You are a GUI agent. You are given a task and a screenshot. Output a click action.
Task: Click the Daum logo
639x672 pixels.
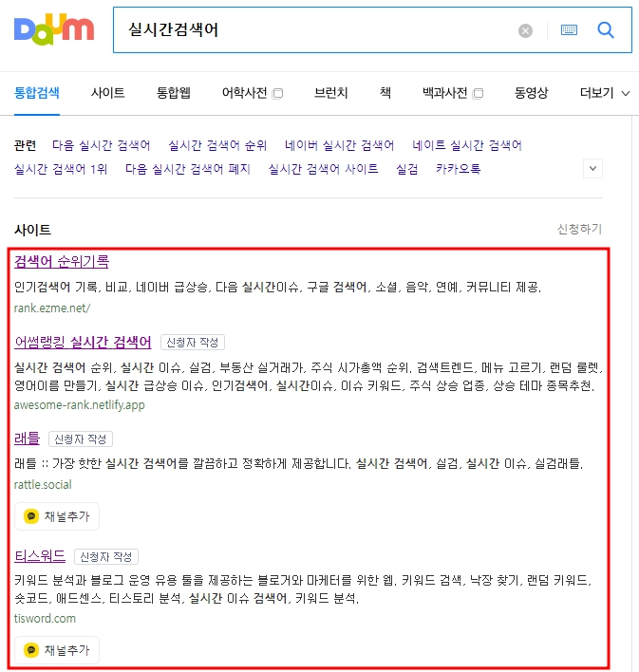point(54,29)
